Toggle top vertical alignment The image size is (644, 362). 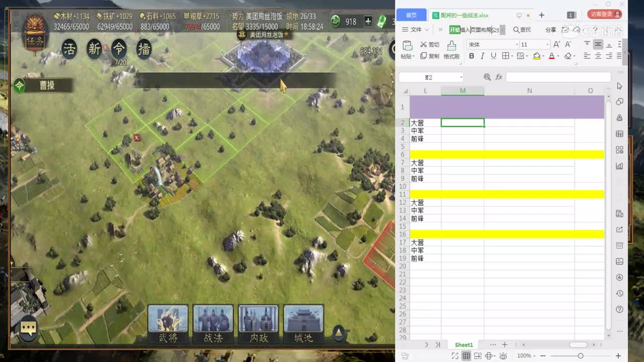587,44
